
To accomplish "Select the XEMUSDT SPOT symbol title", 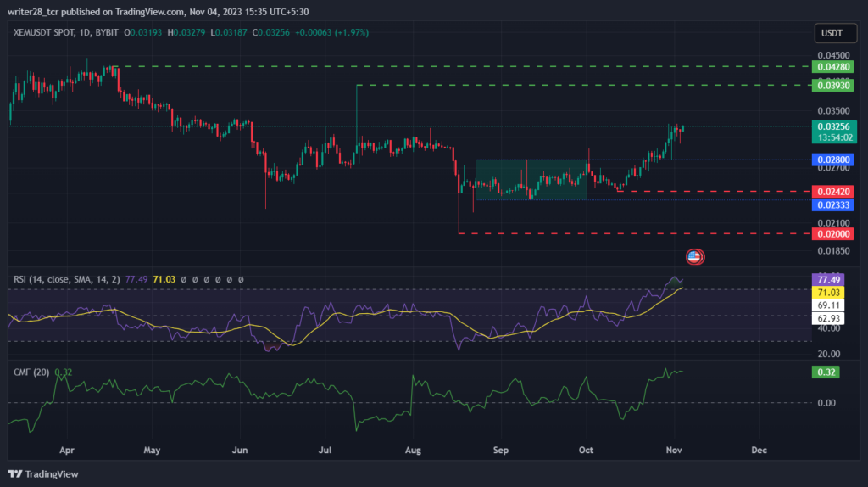I will [x=44, y=33].
